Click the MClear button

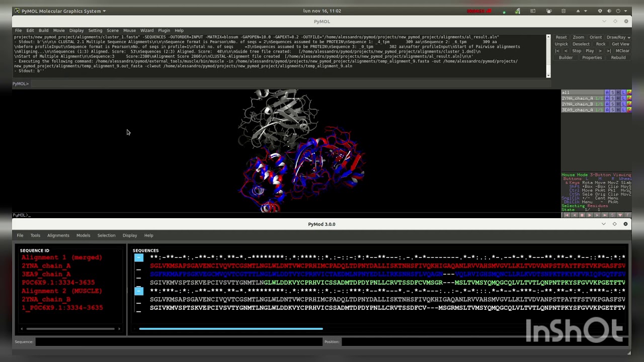pyautogui.click(x=622, y=51)
